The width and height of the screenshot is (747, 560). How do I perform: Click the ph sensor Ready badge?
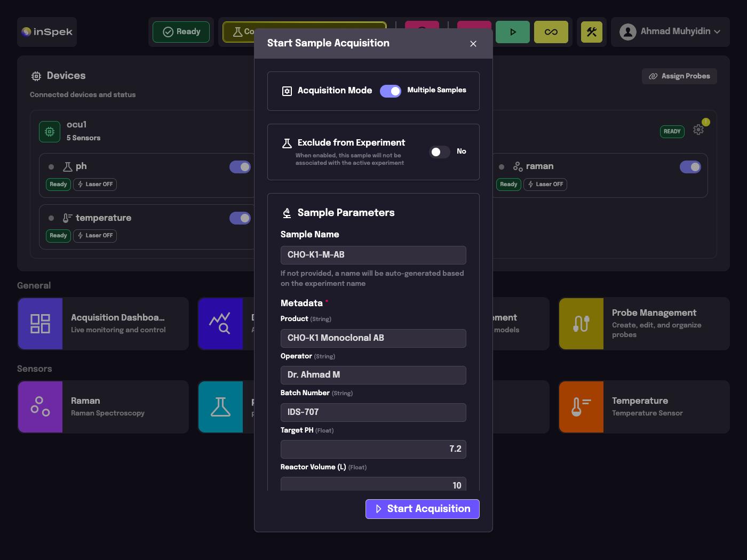59,185
